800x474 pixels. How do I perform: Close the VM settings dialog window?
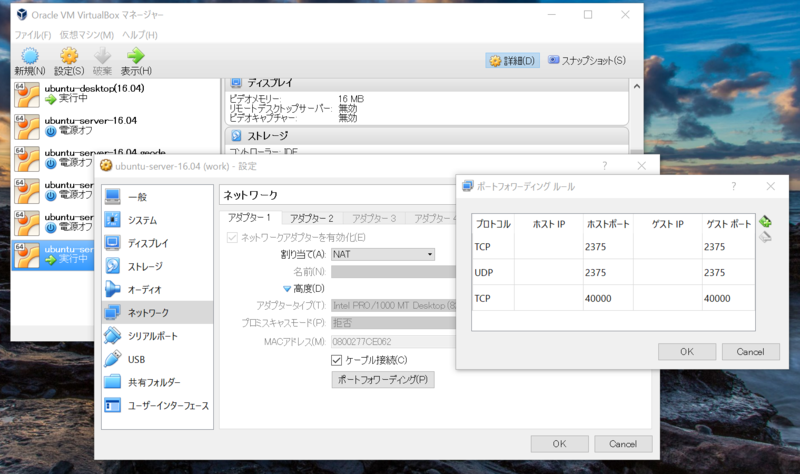641,166
